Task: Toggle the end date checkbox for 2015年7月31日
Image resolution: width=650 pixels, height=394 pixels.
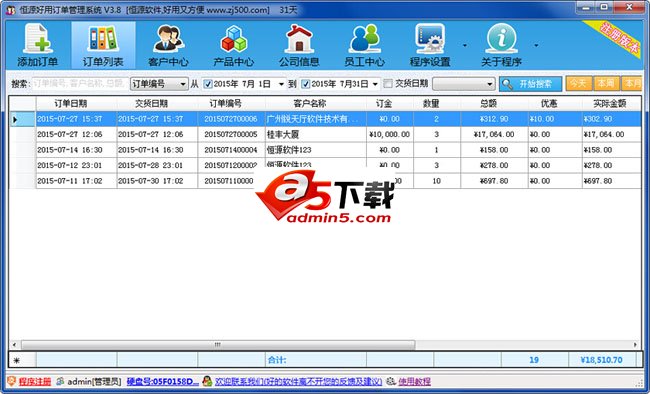Action: [306, 84]
